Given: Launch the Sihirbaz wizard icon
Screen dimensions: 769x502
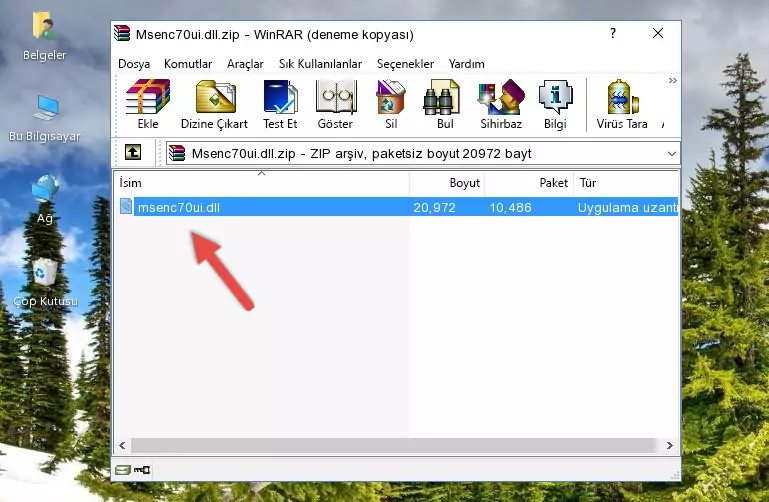Looking at the screenshot, I should [501, 104].
